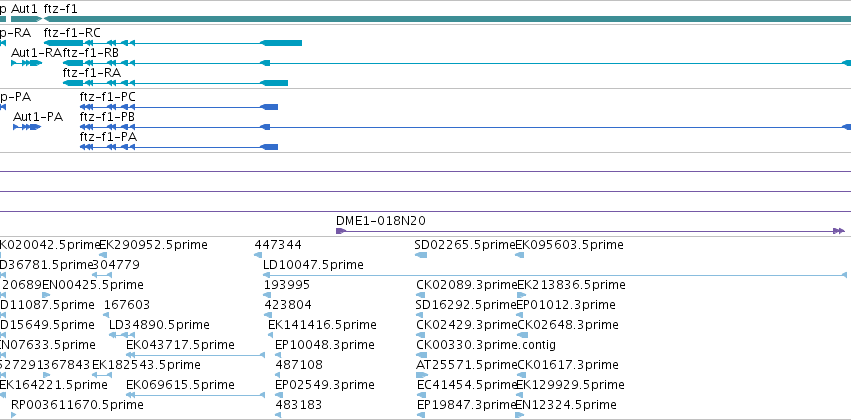Image resolution: width=851 pixels, height=420 pixels.
Task: Click EK129929.5prime label
Action: coord(570,385)
